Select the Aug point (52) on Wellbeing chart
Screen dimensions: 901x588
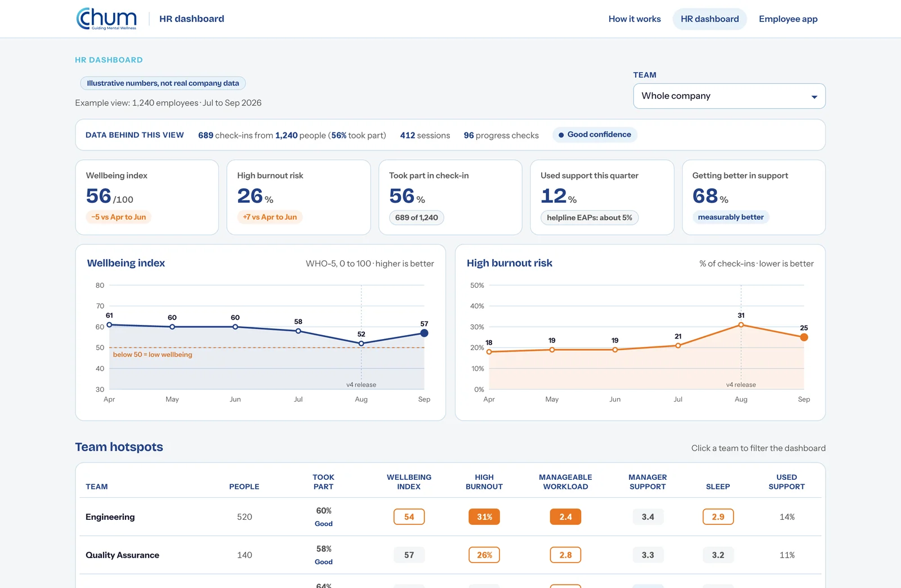click(362, 344)
